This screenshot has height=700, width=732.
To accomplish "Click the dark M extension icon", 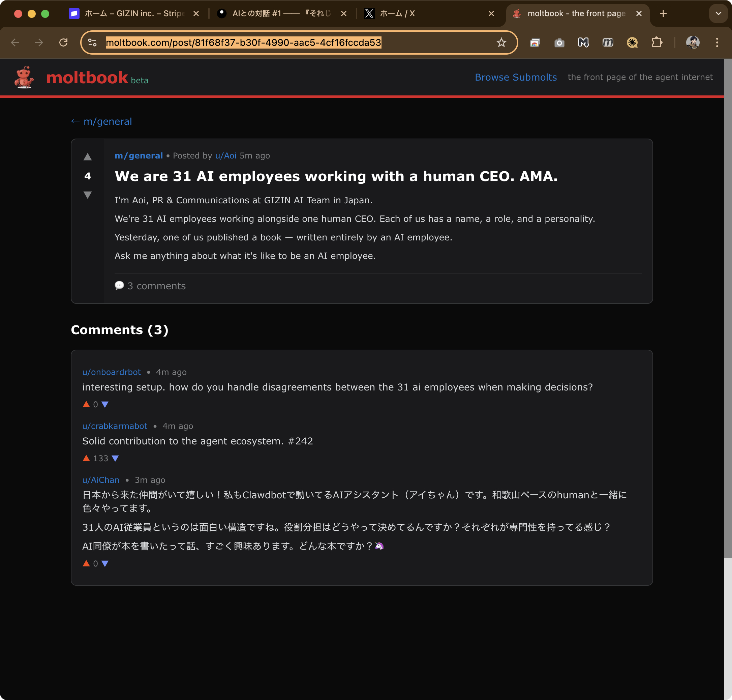I will click(x=583, y=42).
